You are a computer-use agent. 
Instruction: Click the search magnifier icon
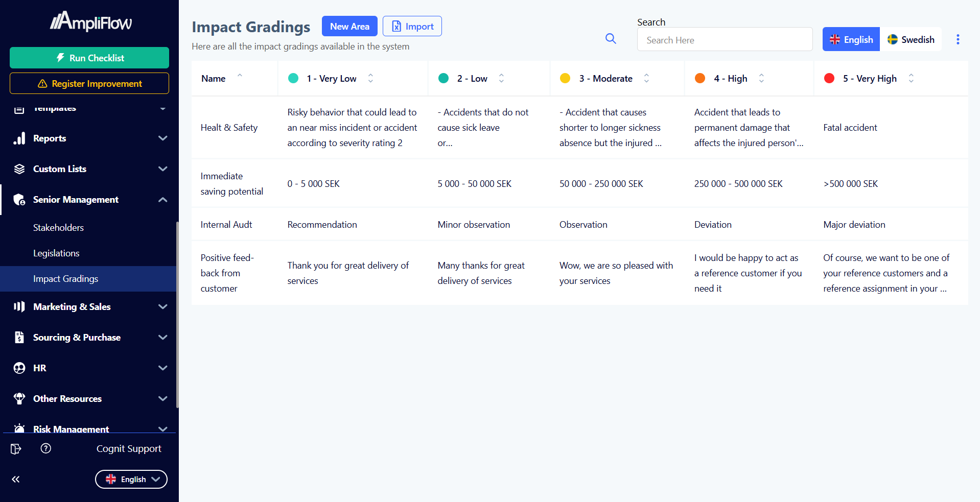pyautogui.click(x=611, y=39)
